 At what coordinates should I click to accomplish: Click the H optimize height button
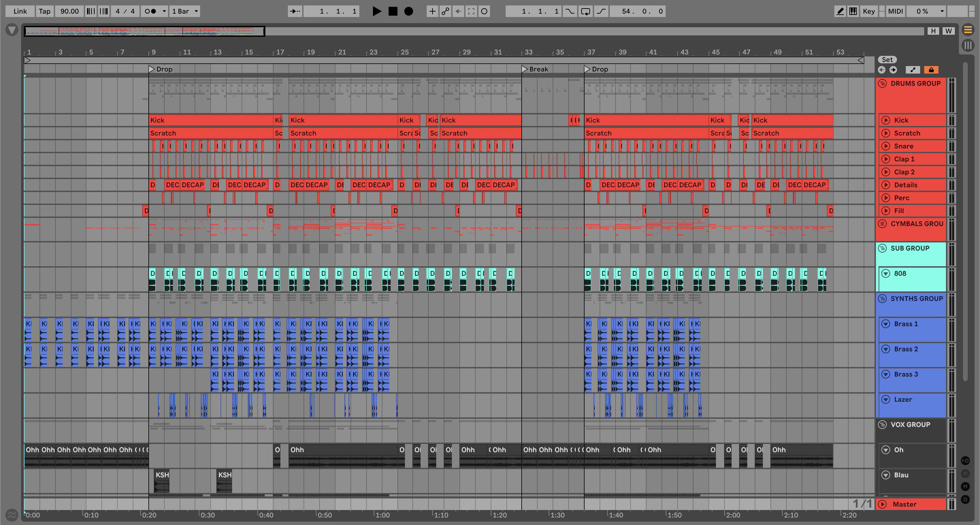point(933,31)
